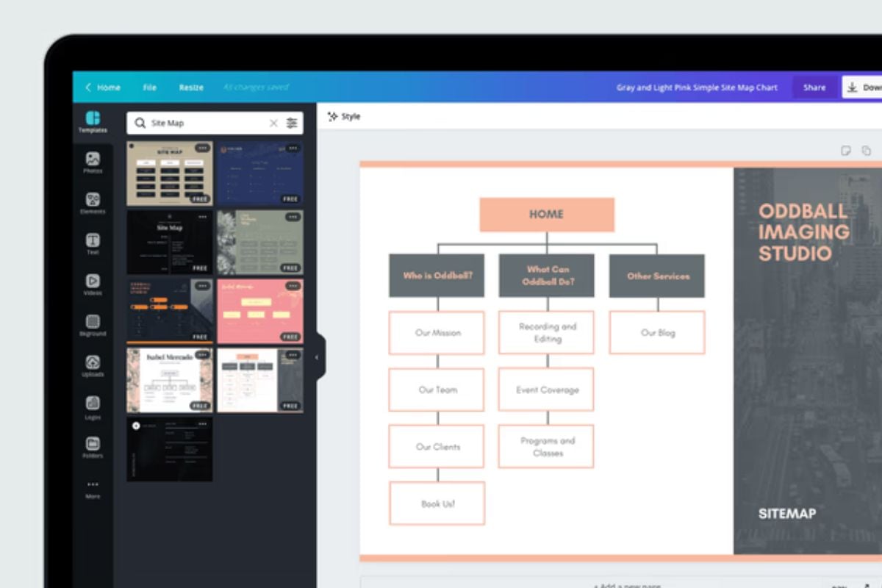Click the Style button above canvas
Screen dimensions: 882x588
pyautogui.click(x=344, y=117)
